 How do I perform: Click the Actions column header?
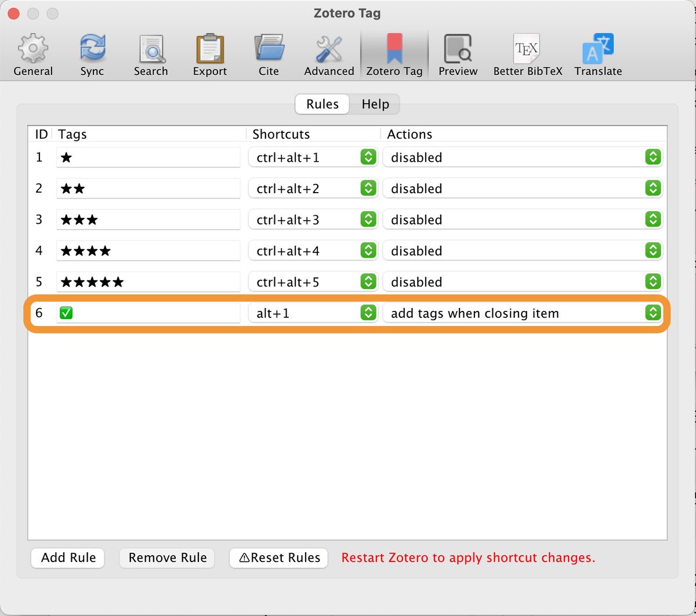pyautogui.click(x=409, y=134)
